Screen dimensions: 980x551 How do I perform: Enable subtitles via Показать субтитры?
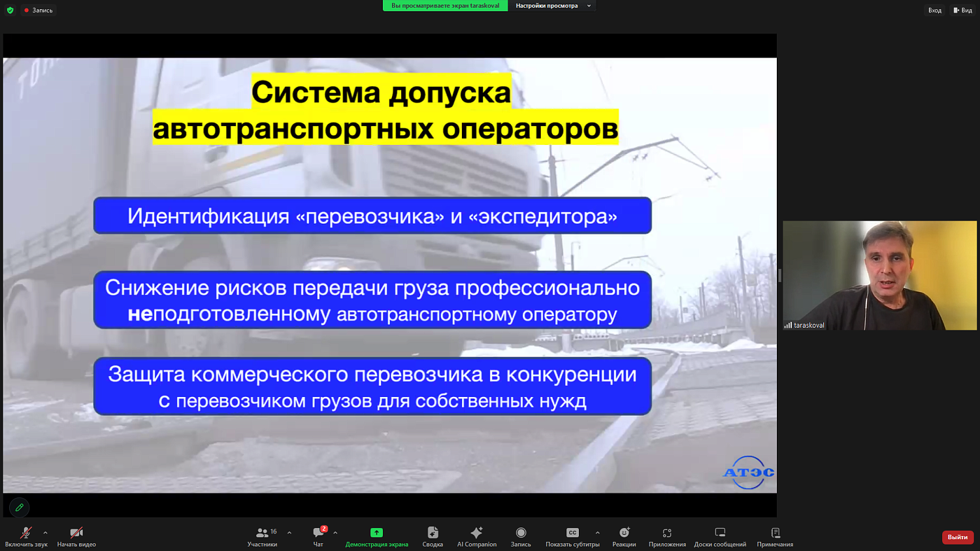[572, 535]
